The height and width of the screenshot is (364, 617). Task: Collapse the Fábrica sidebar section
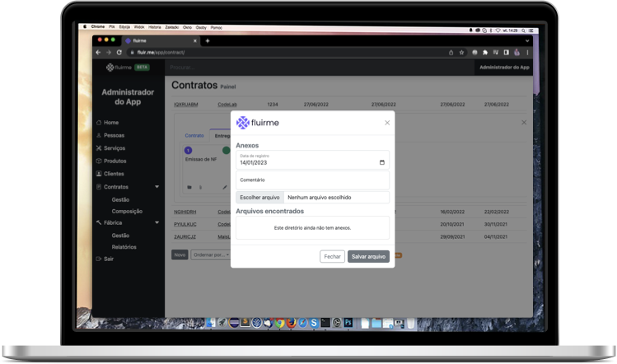157,222
